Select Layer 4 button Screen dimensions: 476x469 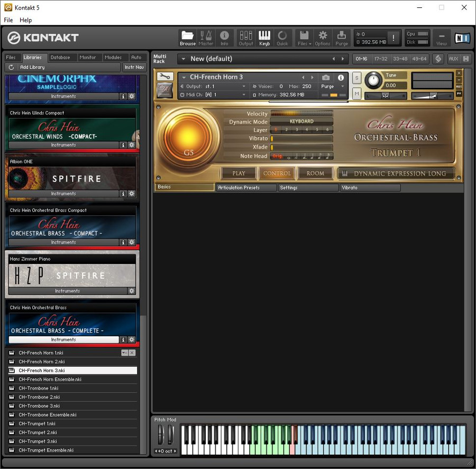(307, 130)
